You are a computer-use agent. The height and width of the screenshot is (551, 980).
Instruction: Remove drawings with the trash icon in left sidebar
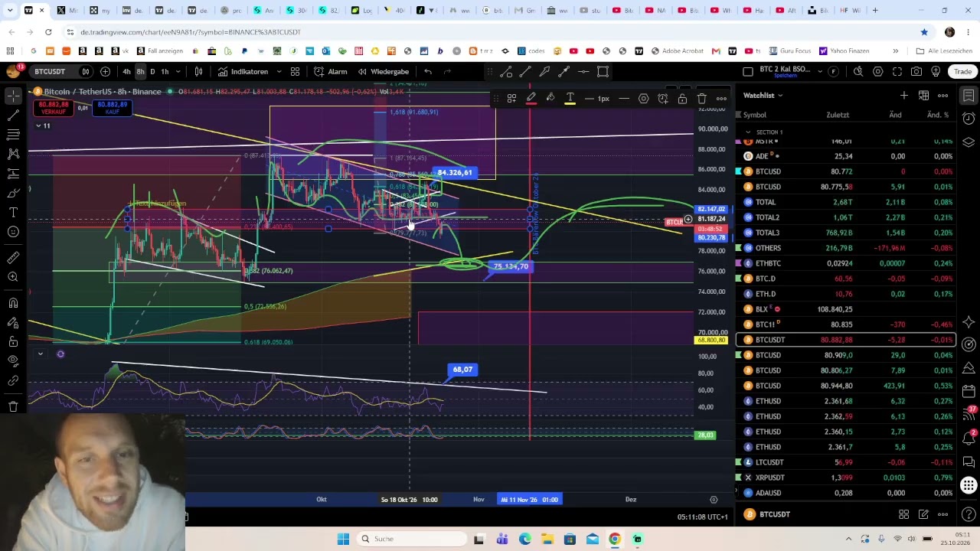[13, 406]
